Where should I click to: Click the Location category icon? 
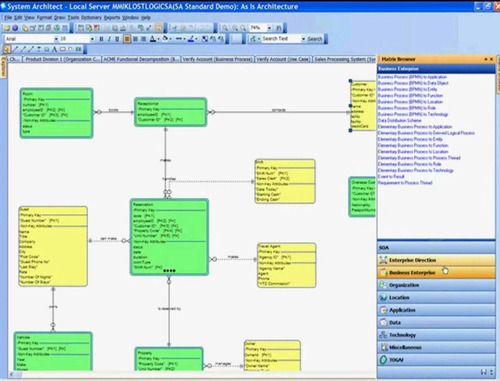point(383,297)
